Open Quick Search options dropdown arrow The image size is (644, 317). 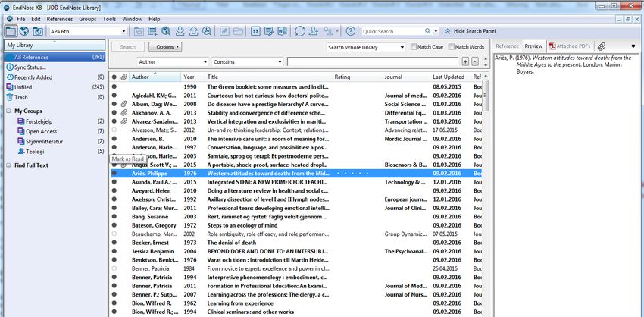436,31
